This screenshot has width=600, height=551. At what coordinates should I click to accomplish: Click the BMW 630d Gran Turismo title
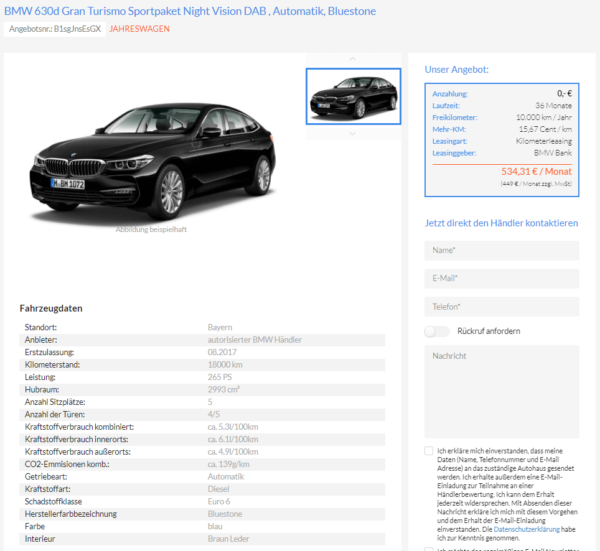pos(190,11)
